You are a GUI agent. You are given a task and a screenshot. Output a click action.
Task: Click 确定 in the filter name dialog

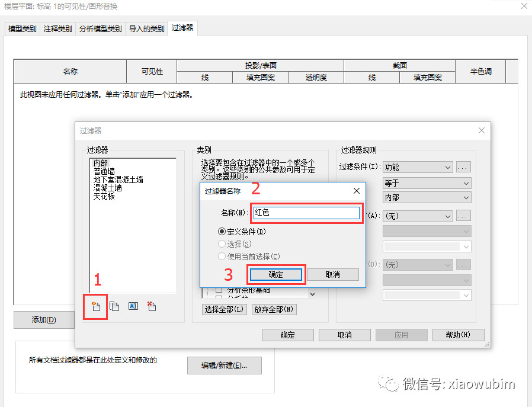pyautogui.click(x=276, y=274)
